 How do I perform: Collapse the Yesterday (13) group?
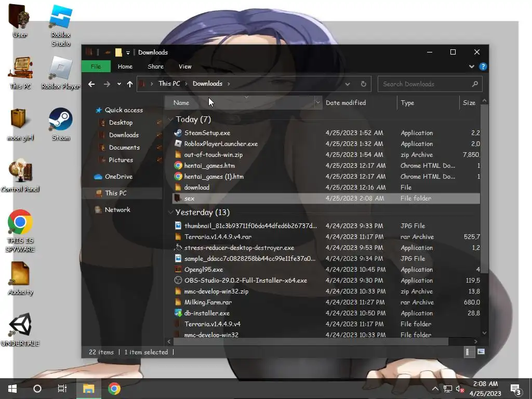(x=170, y=212)
